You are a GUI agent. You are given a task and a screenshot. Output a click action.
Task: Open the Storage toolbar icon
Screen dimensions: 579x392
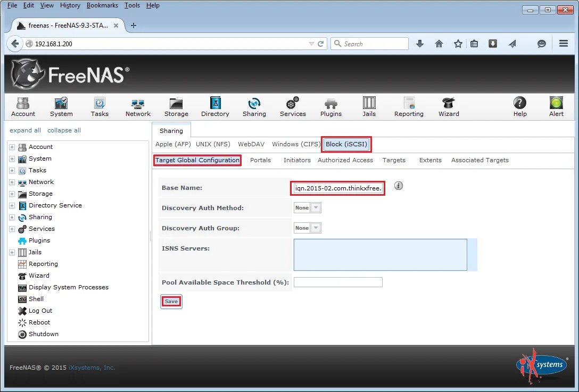tap(176, 107)
